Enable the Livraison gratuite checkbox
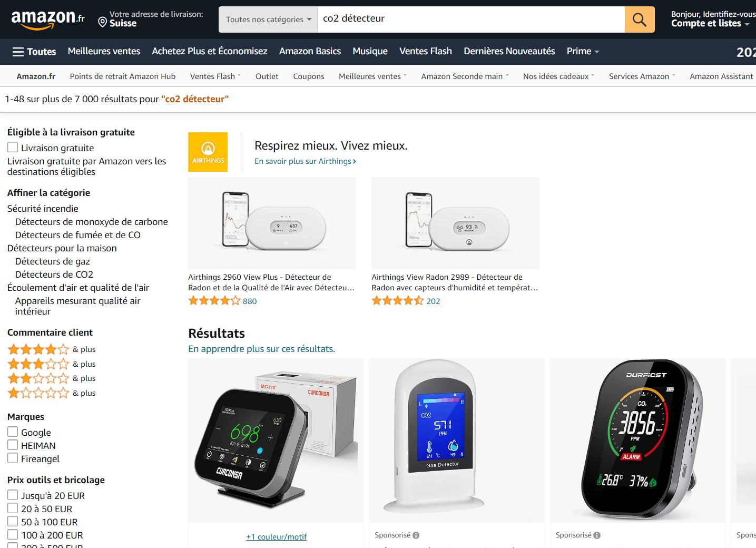 (13, 148)
